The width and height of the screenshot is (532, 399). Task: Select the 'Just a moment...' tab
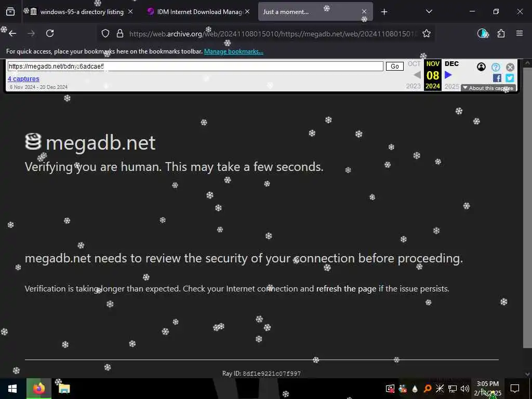315,12
